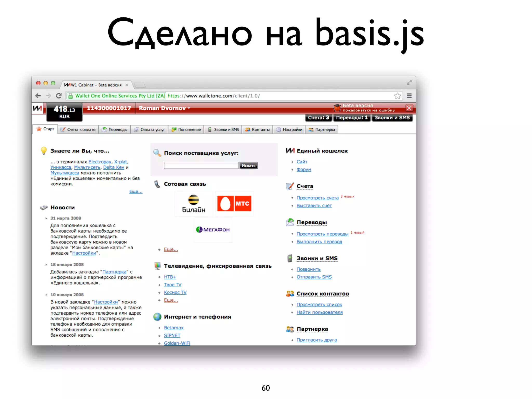
Task: Click the magnifying glass search icon
Action: tap(157, 153)
